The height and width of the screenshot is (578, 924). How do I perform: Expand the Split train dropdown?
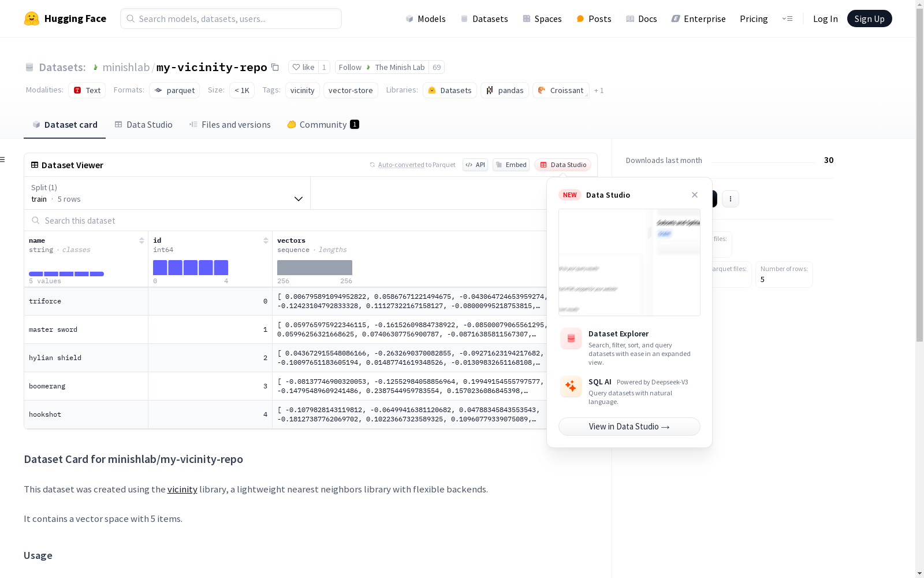coord(167,193)
